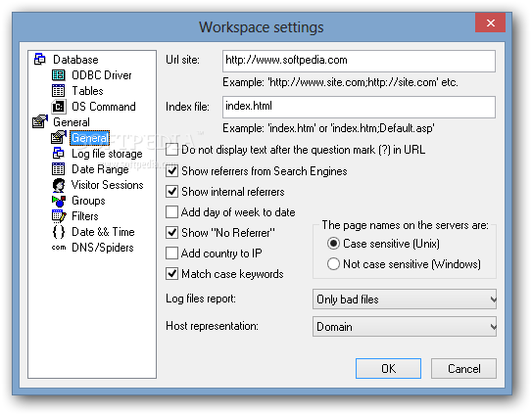Open Log file storage settings

(x=107, y=154)
